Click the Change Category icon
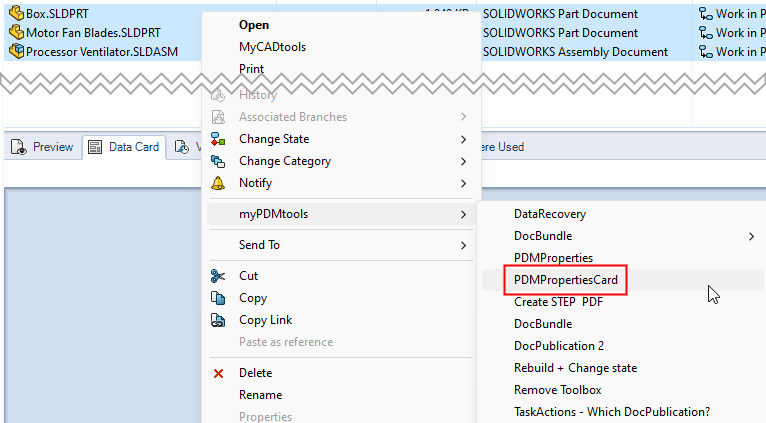The image size is (766, 423). tap(219, 161)
